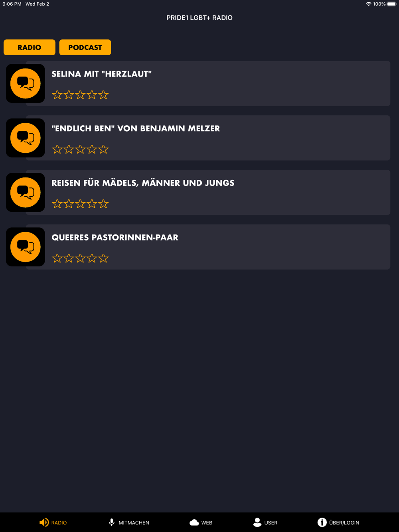Viewport: 399px width, 532px height.
Task: Open the Endlich Ben podcast chat icon
Action: (26, 138)
